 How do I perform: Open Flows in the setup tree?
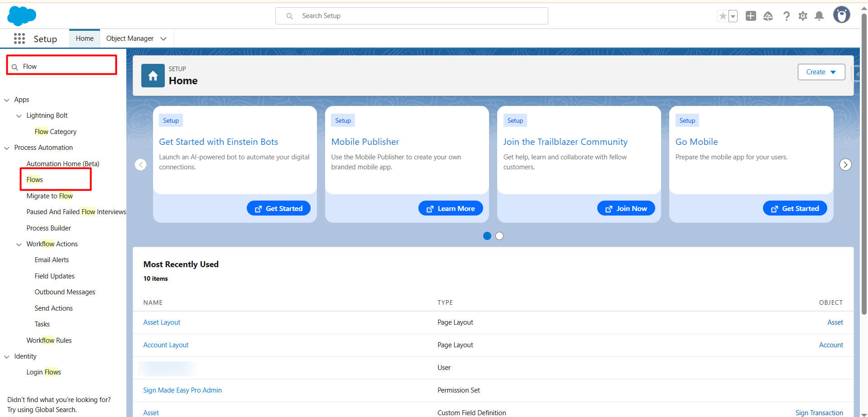click(35, 180)
